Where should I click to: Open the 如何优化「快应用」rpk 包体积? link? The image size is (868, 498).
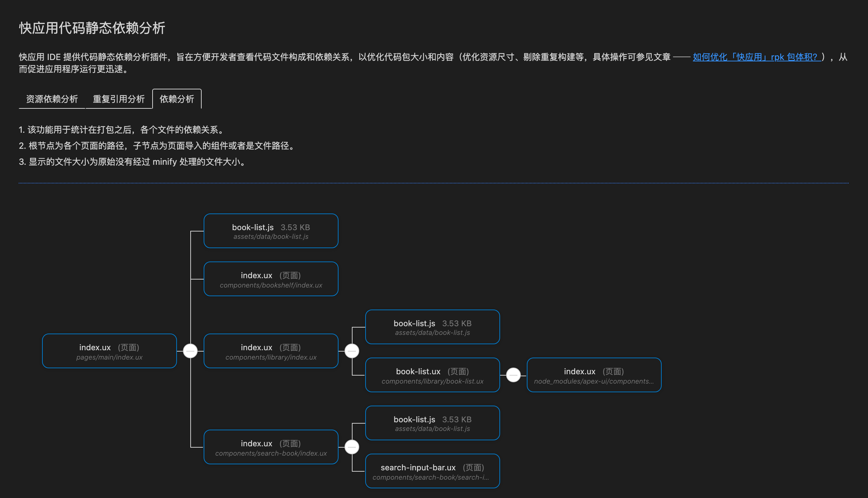(x=757, y=57)
